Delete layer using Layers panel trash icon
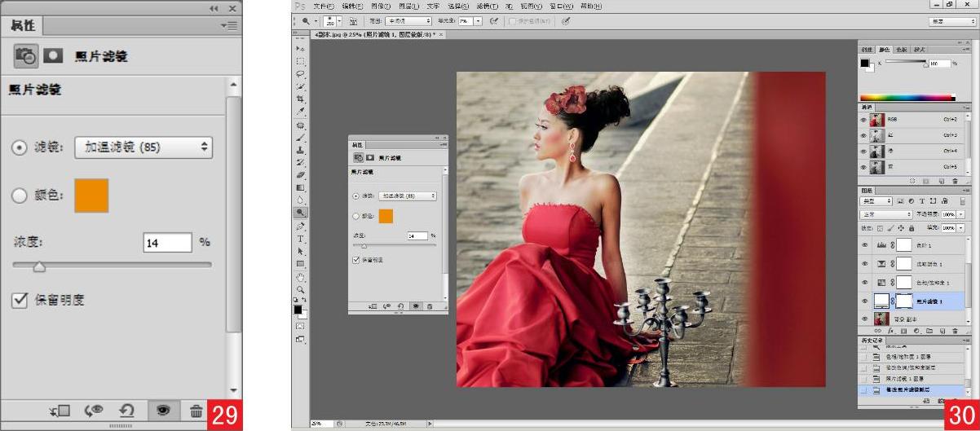980x431 pixels. coord(955,331)
